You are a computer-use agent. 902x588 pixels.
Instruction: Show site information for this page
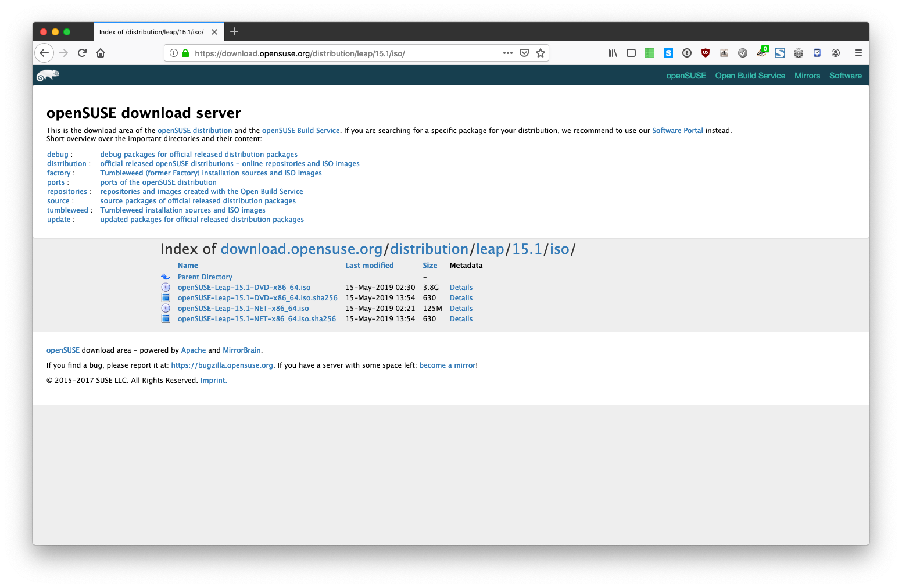point(174,53)
